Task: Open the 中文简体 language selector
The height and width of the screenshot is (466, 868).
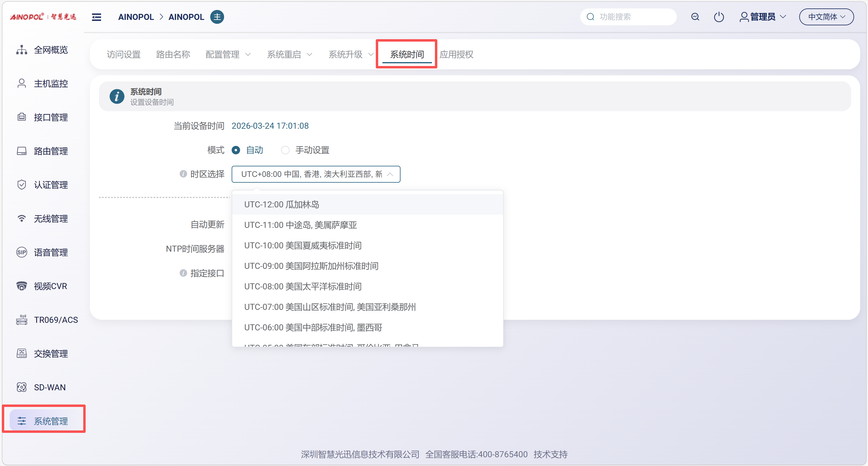Action: 826,17
